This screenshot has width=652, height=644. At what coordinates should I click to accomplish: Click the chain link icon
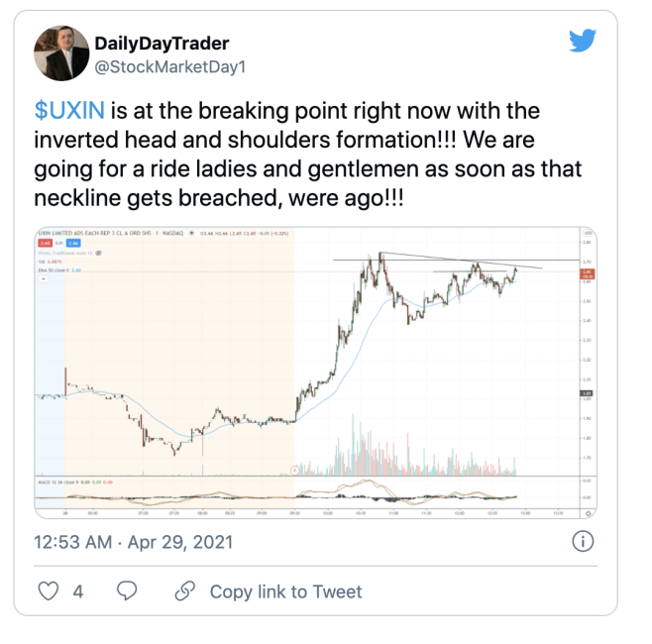[185, 590]
